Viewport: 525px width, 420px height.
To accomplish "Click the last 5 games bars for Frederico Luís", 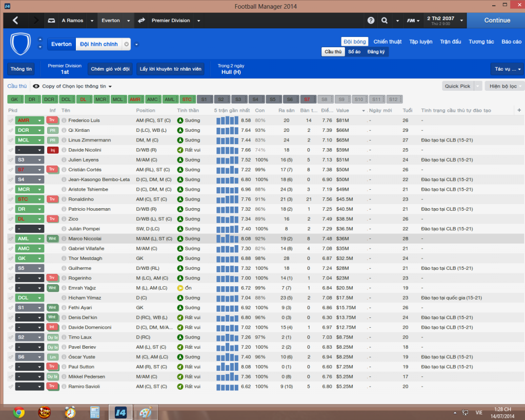I will click(227, 120).
